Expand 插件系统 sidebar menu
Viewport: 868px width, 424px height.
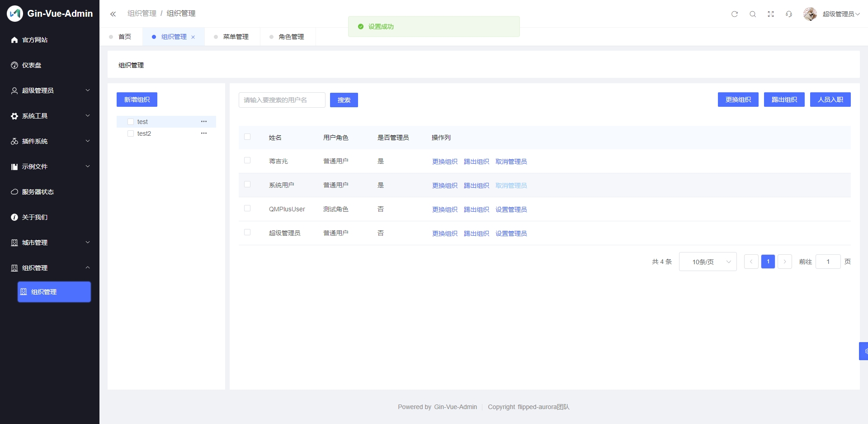50,141
